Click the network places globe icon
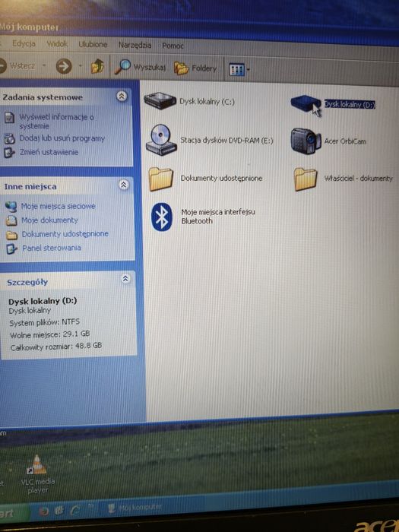The image size is (399, 532). click(x=11, y=206)
